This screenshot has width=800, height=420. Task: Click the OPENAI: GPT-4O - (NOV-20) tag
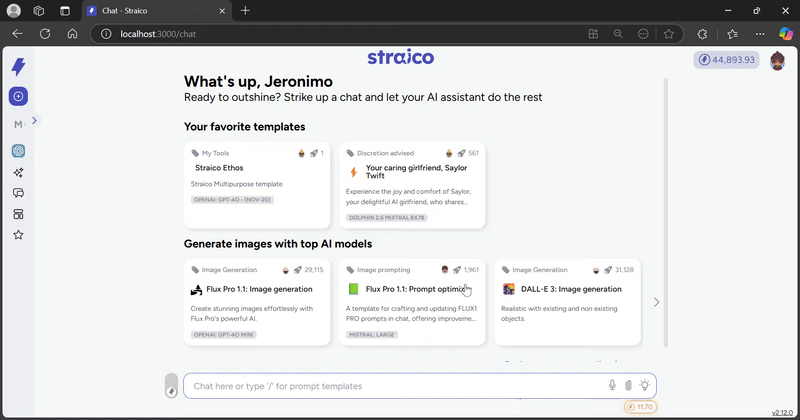click(x=232, y=200)
